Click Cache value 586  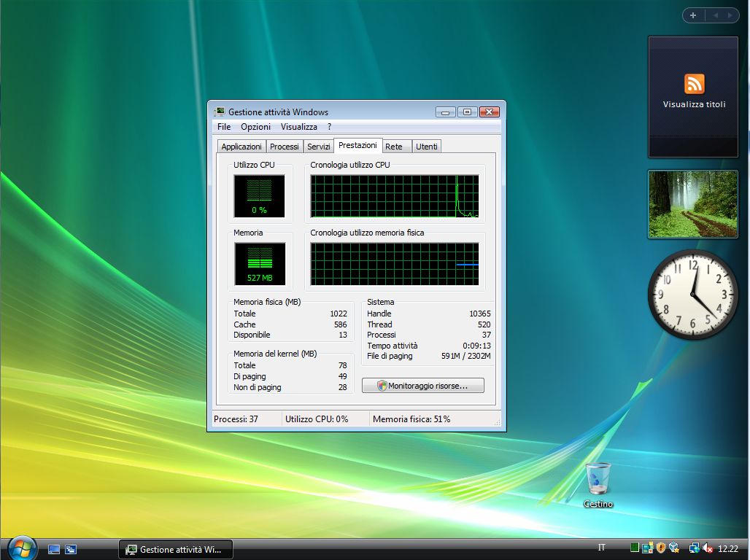tap(341, 324)
